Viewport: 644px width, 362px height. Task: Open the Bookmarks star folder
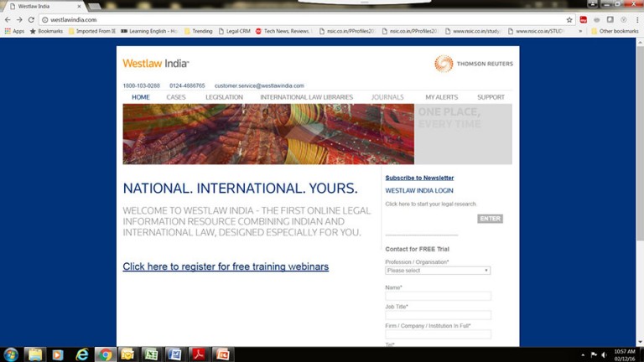pos(46,31)
